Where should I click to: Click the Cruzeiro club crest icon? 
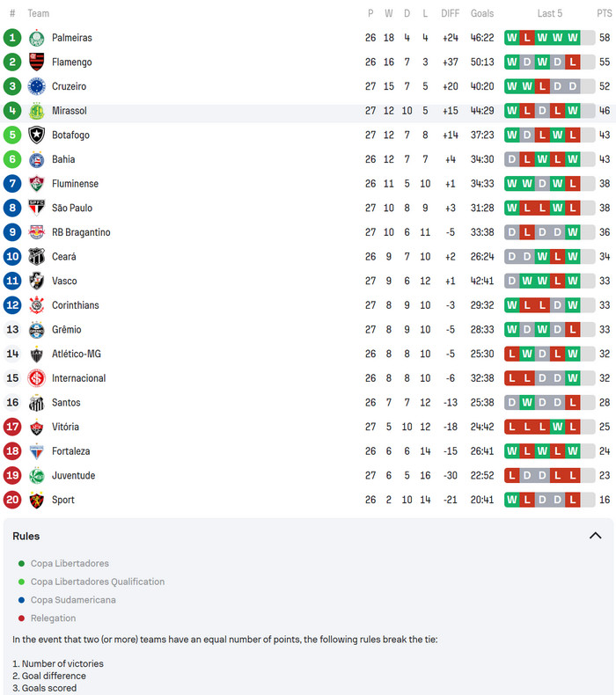coord(36,86)
